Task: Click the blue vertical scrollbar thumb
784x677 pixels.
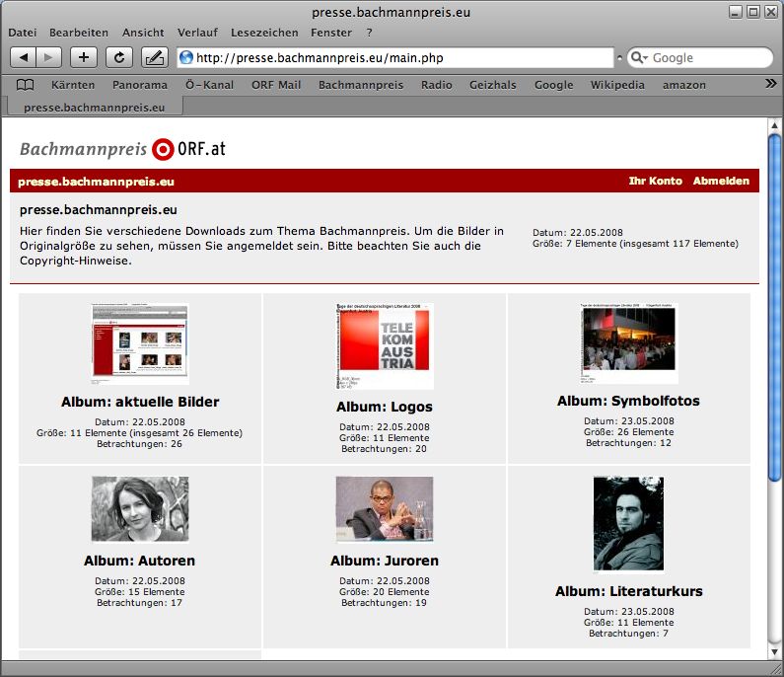Action: coord(775,308)
